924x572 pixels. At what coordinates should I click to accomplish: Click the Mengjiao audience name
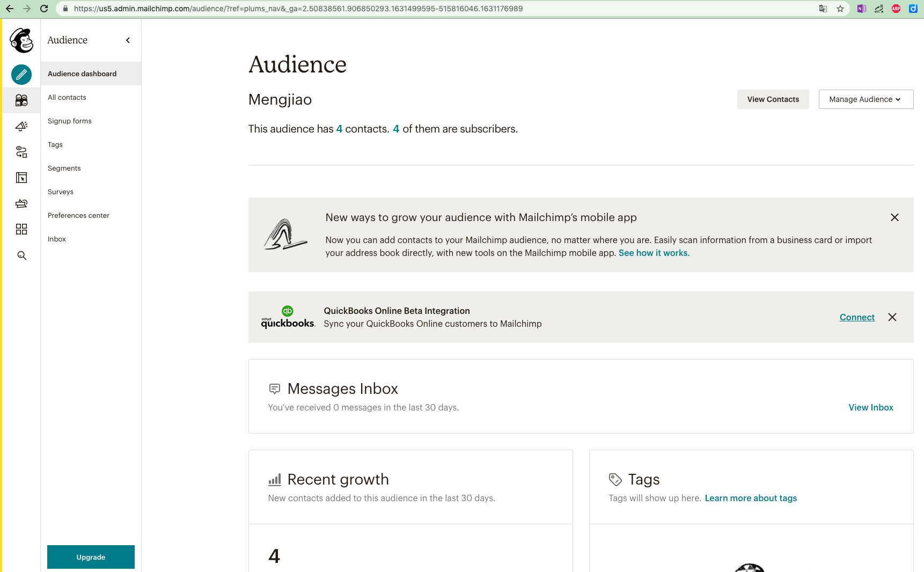click(280, 99)
